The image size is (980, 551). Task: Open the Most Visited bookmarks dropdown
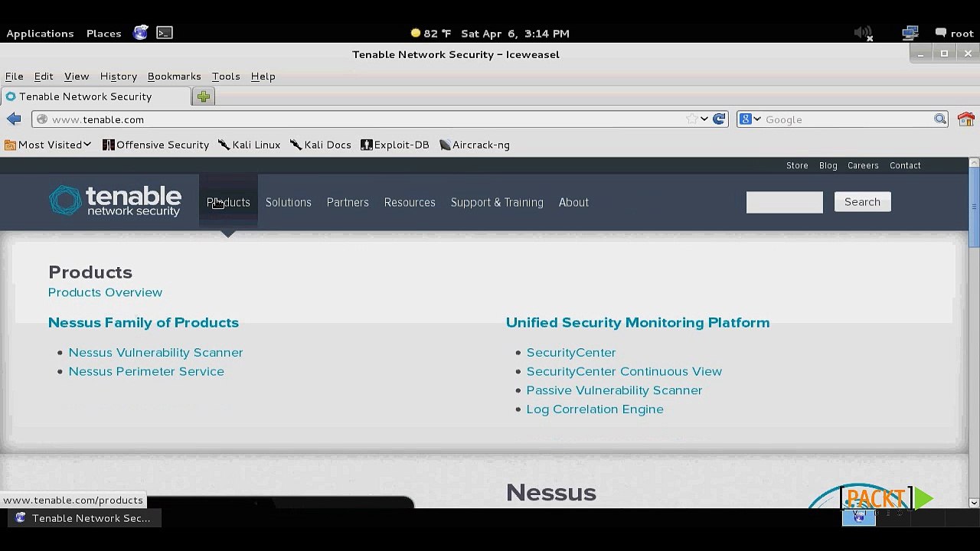coord(48,145)
